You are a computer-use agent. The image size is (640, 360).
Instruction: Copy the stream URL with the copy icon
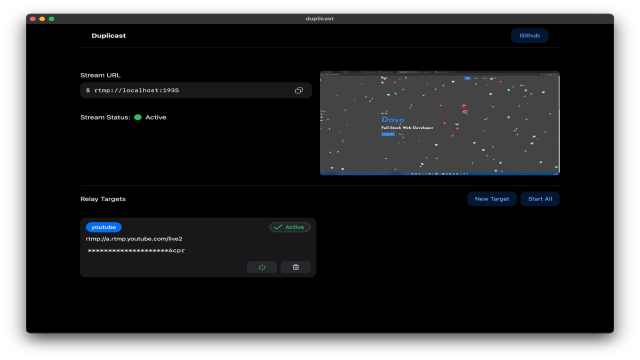pos(299,91)
